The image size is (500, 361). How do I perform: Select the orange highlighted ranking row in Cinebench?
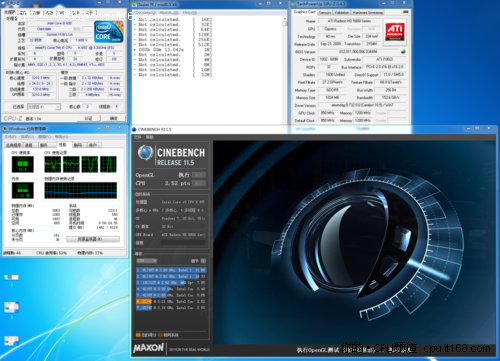(171, 301)
